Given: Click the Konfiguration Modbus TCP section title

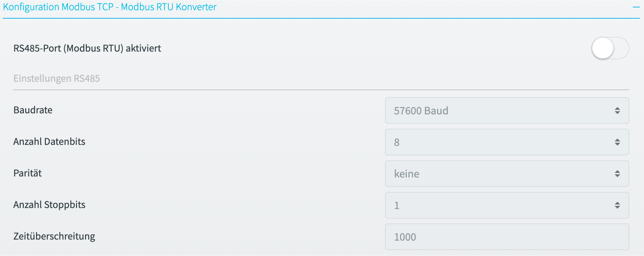Looking at the screenshot, I should 110,7.
